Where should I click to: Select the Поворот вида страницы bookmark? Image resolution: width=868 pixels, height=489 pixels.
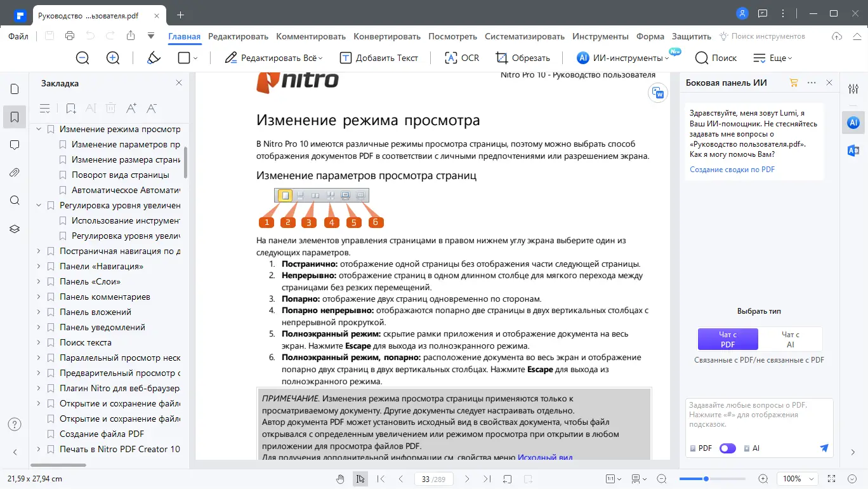pyautogui.click(x=121, y=175)
